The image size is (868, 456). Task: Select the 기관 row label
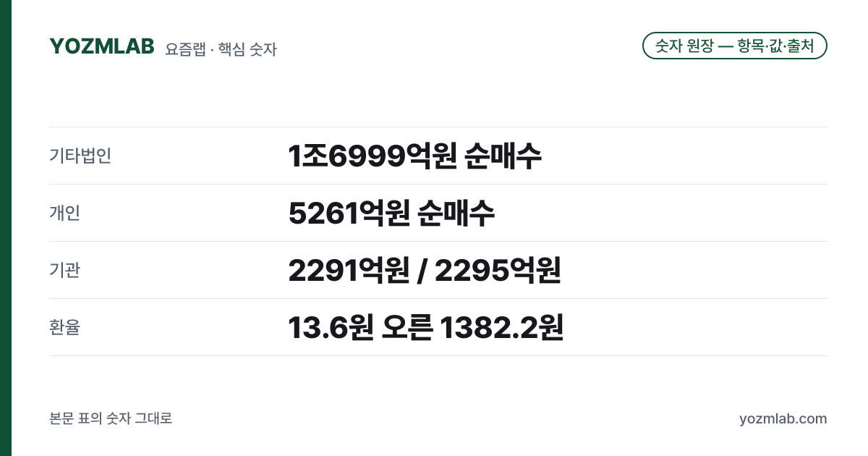[64, 270]
